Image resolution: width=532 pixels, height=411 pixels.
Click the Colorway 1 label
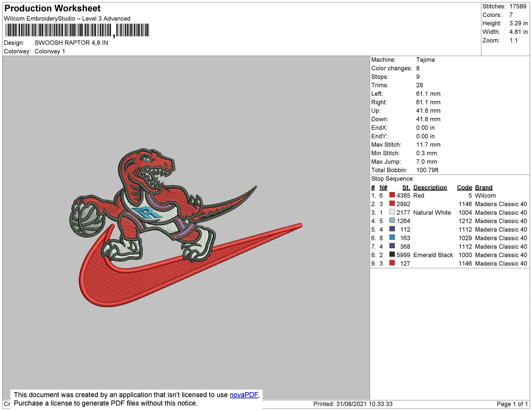(x=50, y=51)
